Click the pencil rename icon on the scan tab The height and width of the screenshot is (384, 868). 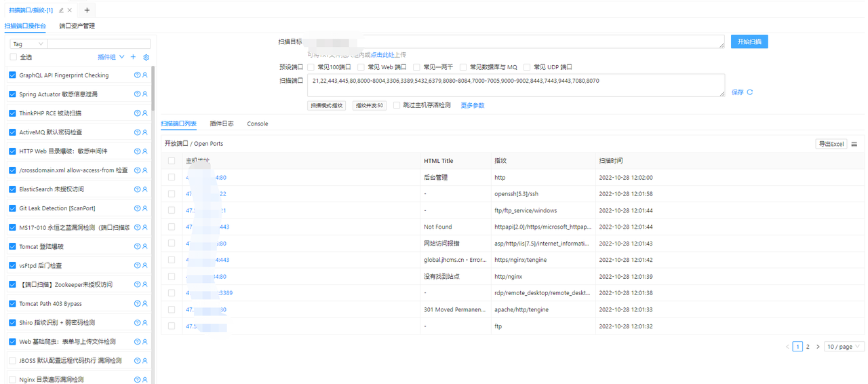coord(62,10)
